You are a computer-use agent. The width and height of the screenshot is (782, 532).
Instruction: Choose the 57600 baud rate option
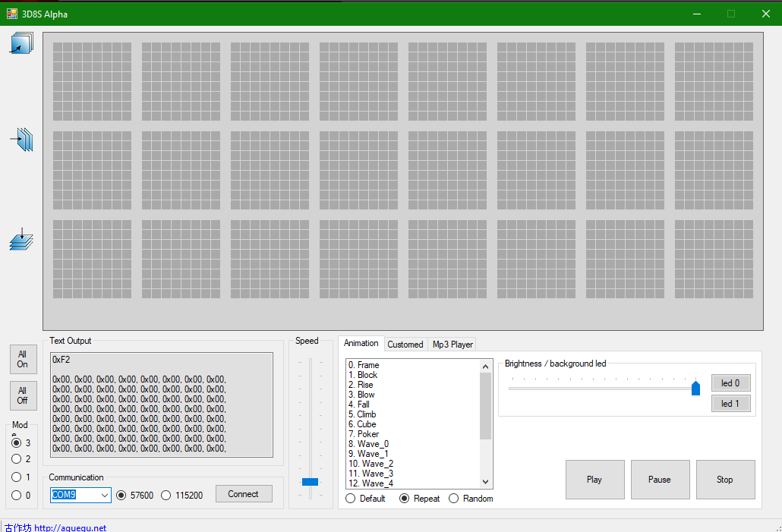coord(121,495)
